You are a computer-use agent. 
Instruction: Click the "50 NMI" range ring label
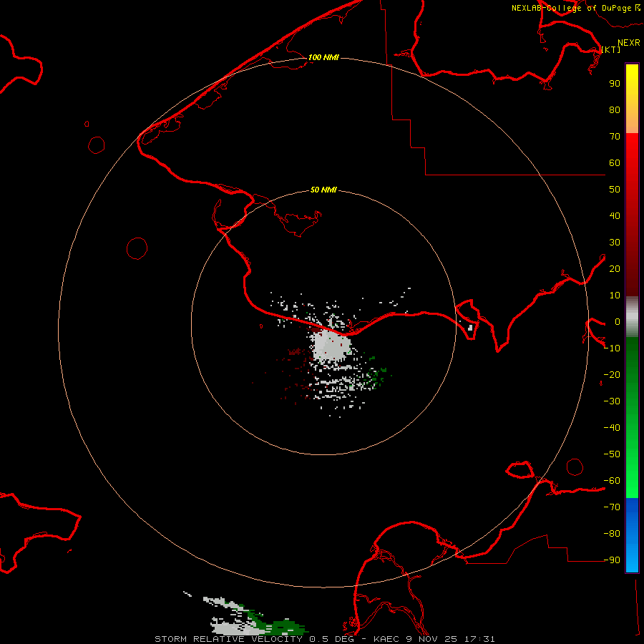(323, 190)
